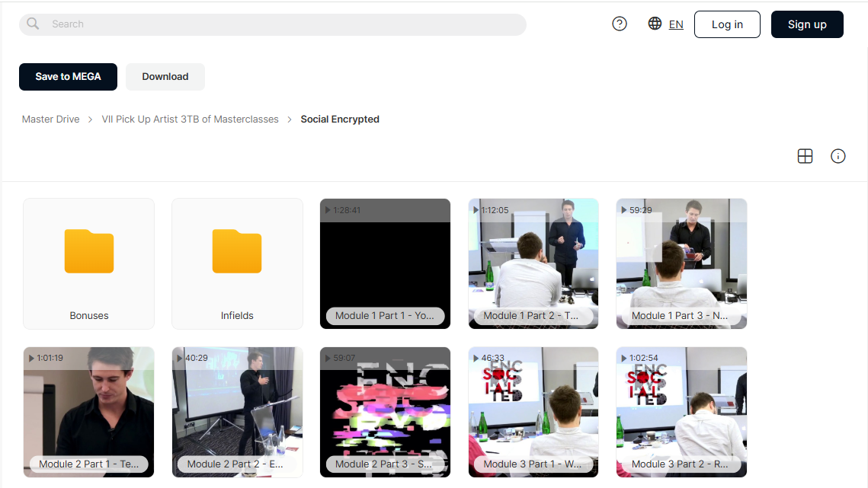Screen dimensions: 868x488
Task: Open Module 2 Part 3 video thumbnail
Action: tap(386, 412)
